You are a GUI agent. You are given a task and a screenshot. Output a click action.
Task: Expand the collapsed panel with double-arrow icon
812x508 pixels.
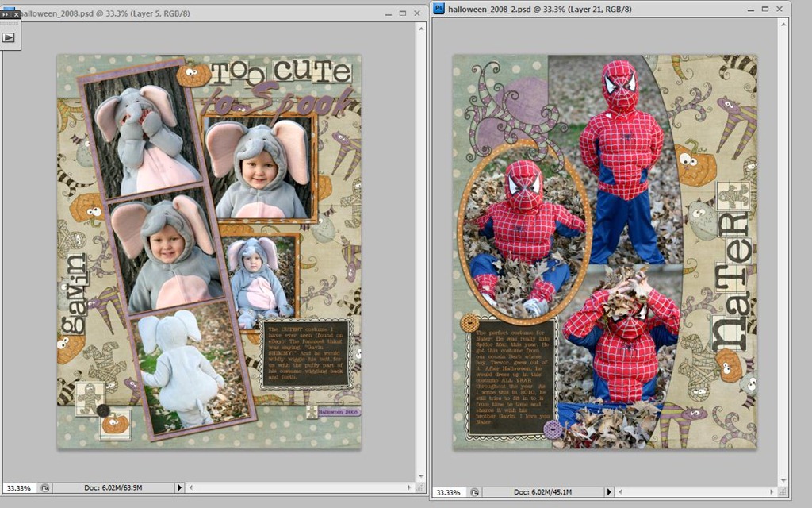click(x=6, y=14)
